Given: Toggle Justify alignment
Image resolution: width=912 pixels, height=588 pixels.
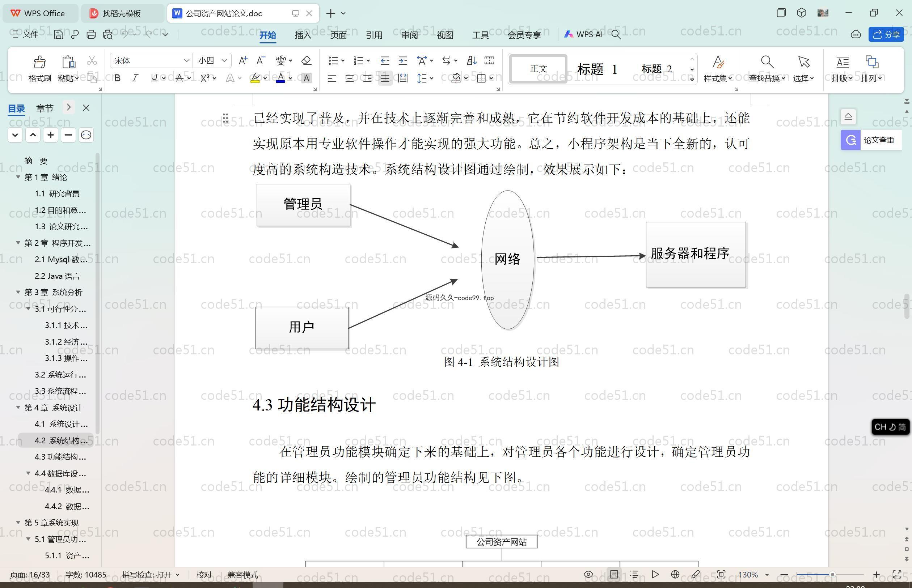Looking at the screenshot, I should (x=385, y=78).
